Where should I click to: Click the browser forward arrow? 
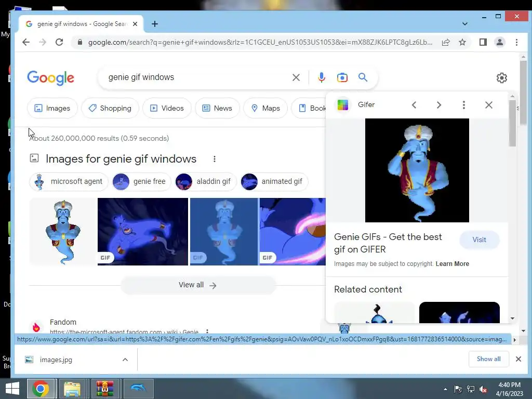(43, 42)
